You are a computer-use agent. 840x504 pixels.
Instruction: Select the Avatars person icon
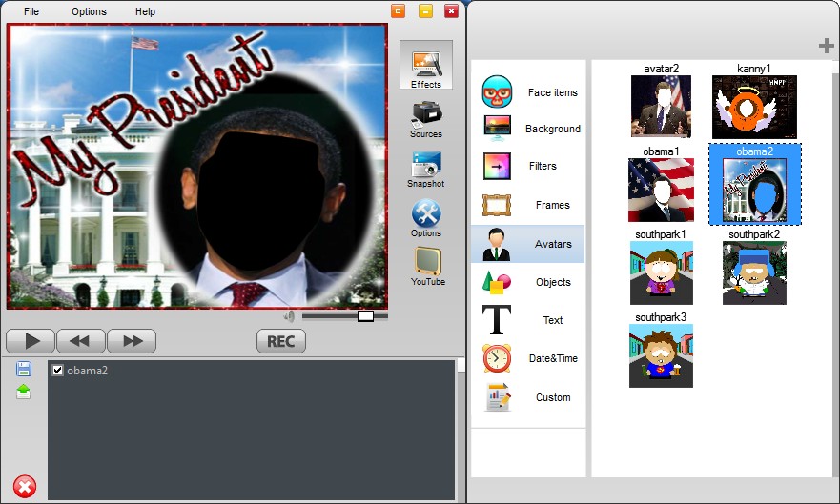point(496,244)
